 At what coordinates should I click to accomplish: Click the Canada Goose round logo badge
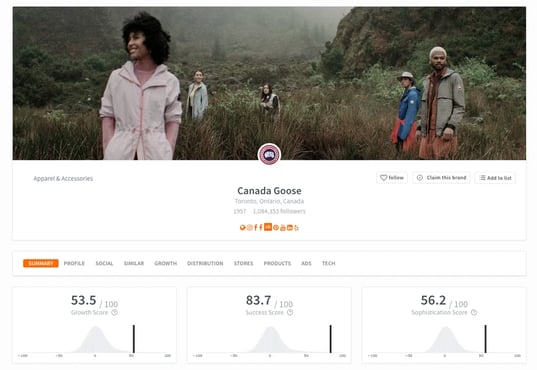click(x=270, y=154)
